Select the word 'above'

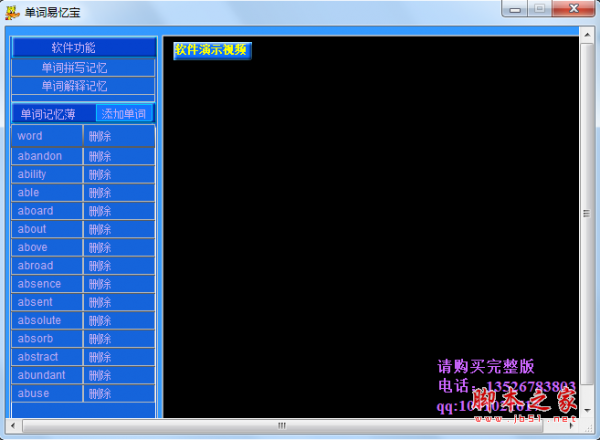[x=47, y=248]
